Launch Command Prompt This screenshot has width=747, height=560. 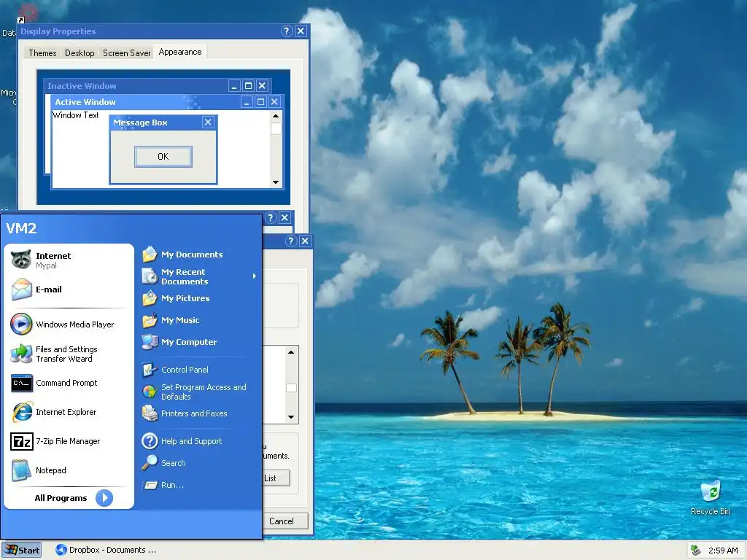pos(68,383)
